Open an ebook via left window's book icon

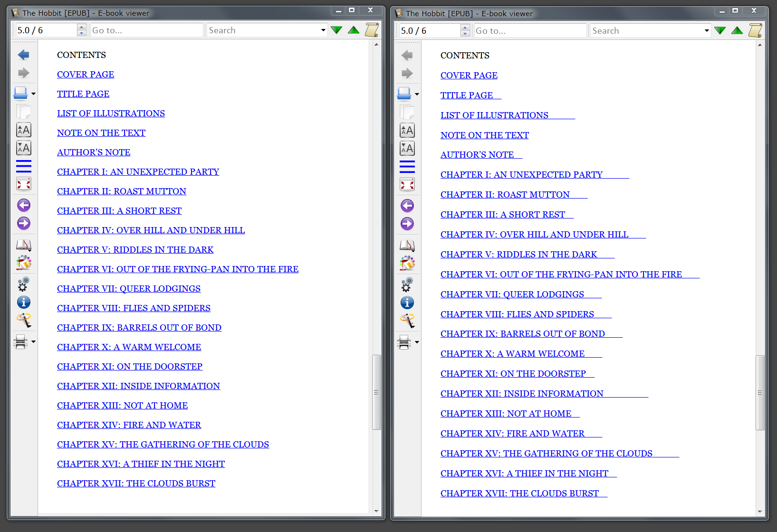pyautogui.click(x=20, y=93)
